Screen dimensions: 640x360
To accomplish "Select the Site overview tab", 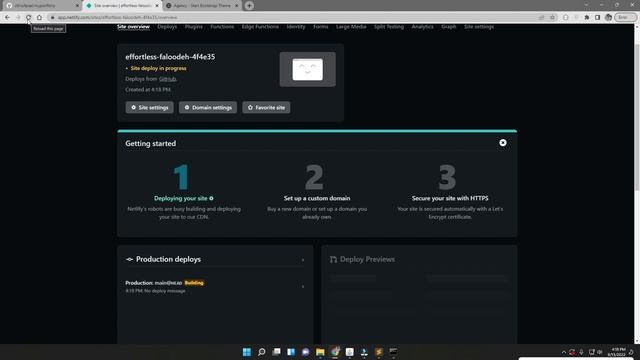I will point(133,27).
